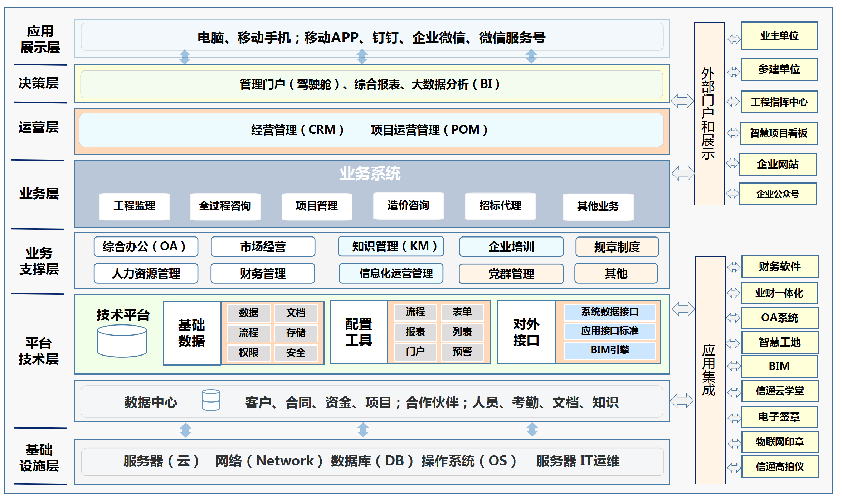Viewport: 842px width, 504px height.
Task: Click the 外部门户和展示 vertical panel
Action: tap(710, 114)
